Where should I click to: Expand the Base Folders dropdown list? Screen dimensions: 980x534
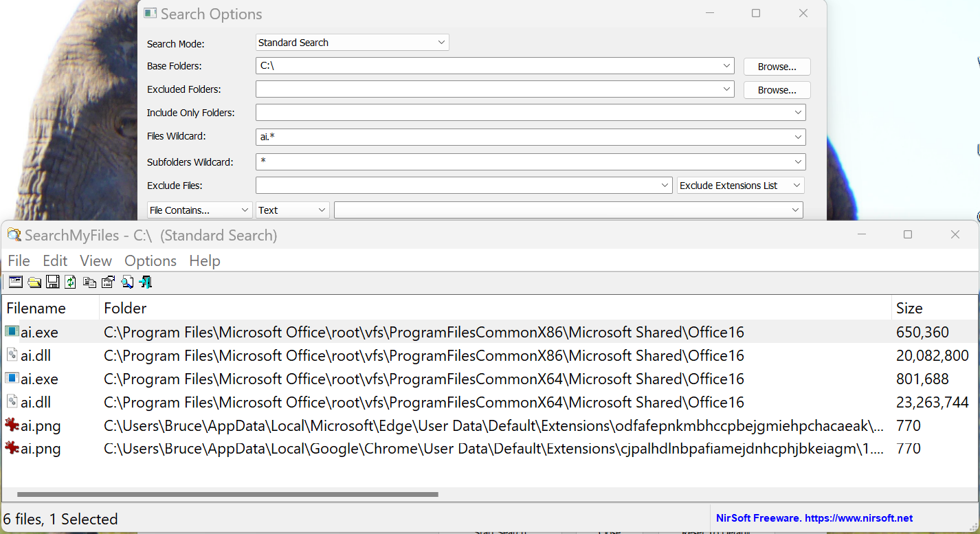click(x=726, y=65)
